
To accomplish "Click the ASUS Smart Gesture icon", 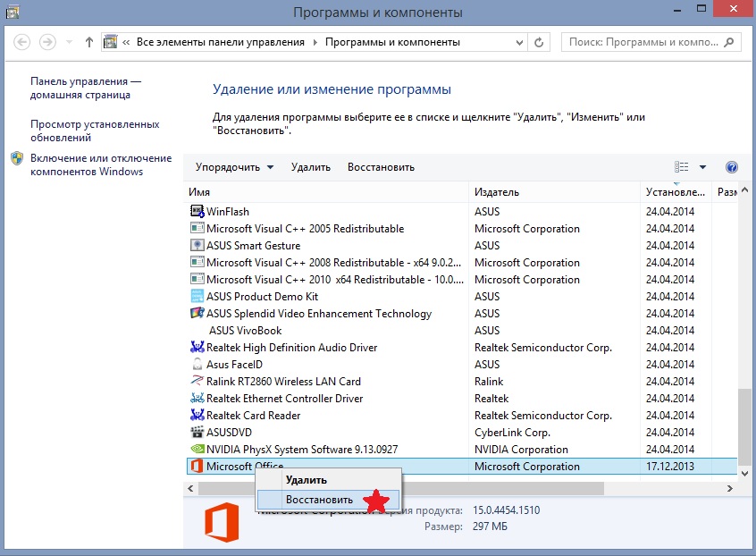I will pos(197,245).
